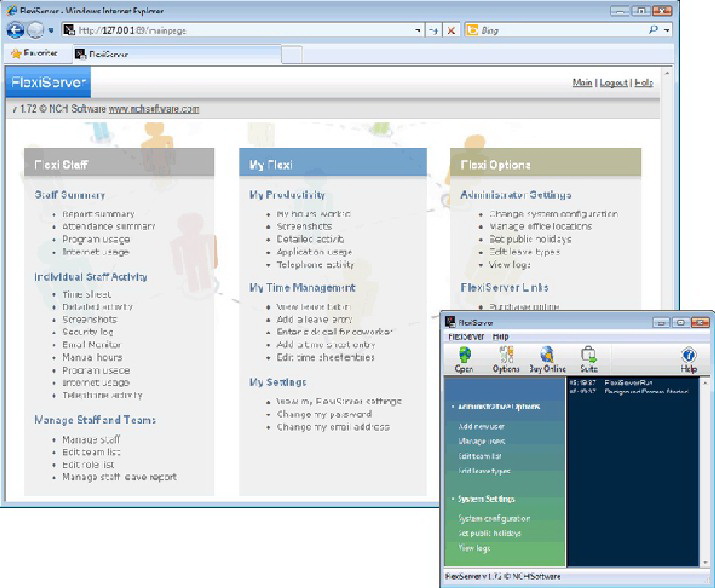Click the address bar URL field
Viewport: 715px width, 588px height.
pyautogui.click(x=244, y=31)
